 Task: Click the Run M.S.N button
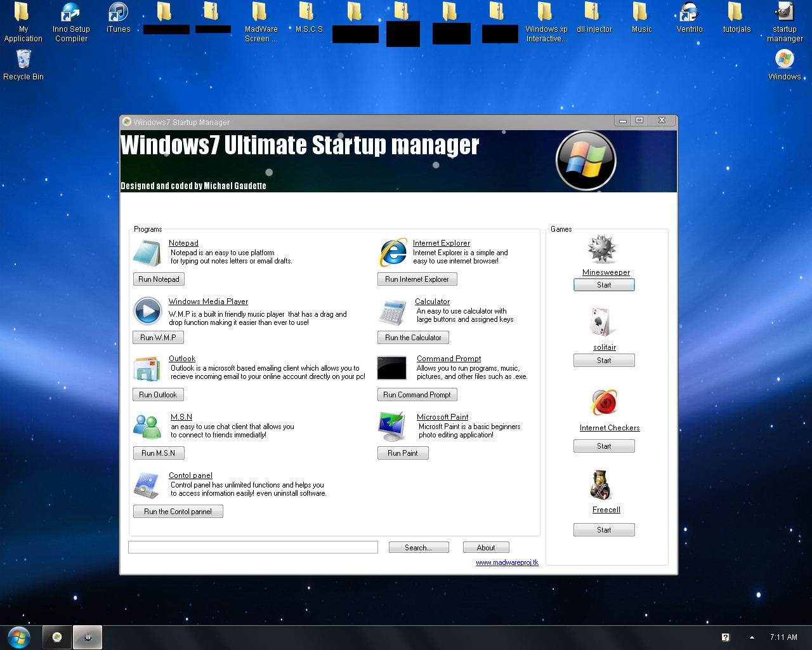pyautogui.click(x=159, y=453)
